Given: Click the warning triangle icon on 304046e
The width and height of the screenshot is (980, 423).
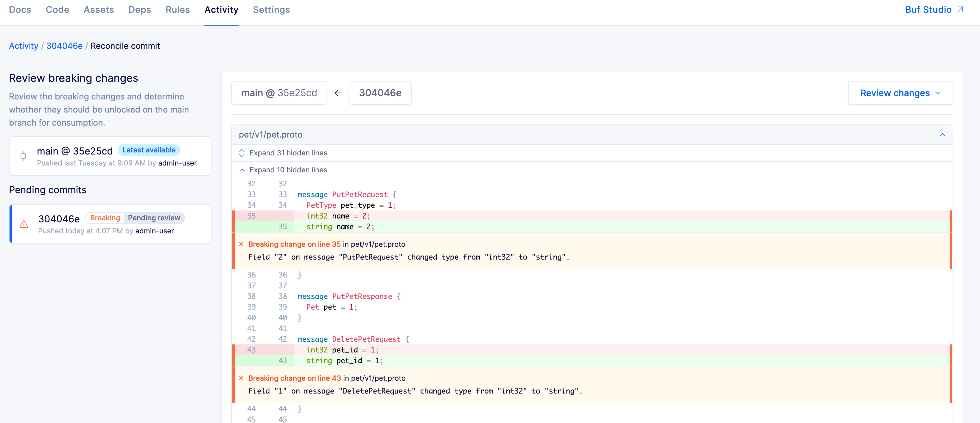Looking at the screenshot, I should click(x=24, y=224).
